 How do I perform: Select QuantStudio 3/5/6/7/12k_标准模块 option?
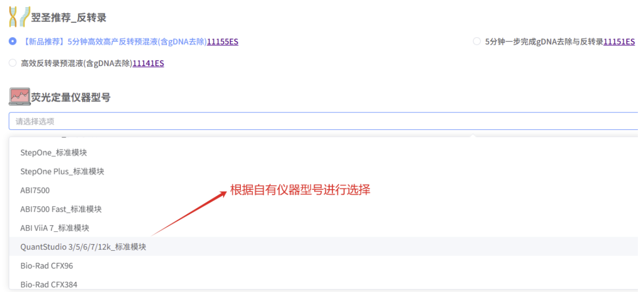pyautogui.click(x=323, y=247)
